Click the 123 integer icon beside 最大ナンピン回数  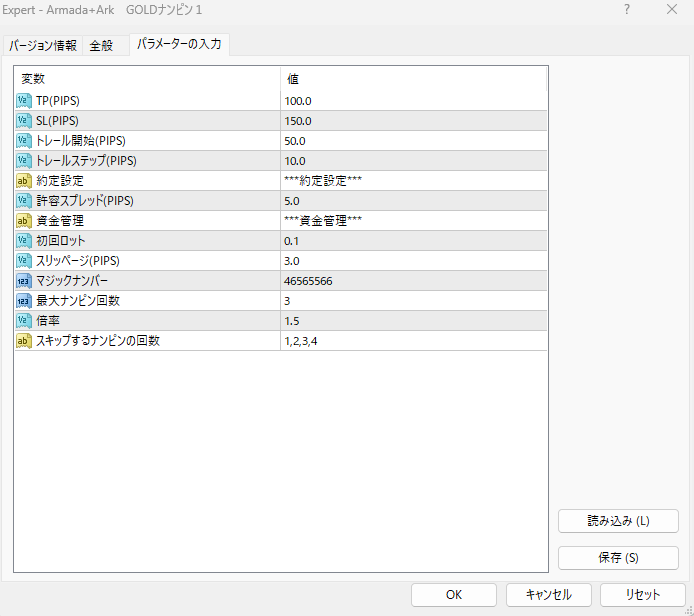tap(24, 301)
